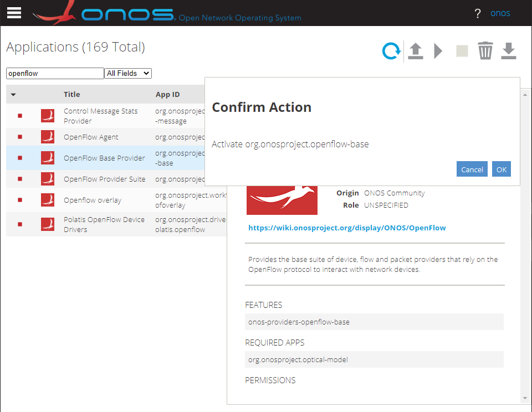Select the OpenFlow Agent row

(105, 137)
